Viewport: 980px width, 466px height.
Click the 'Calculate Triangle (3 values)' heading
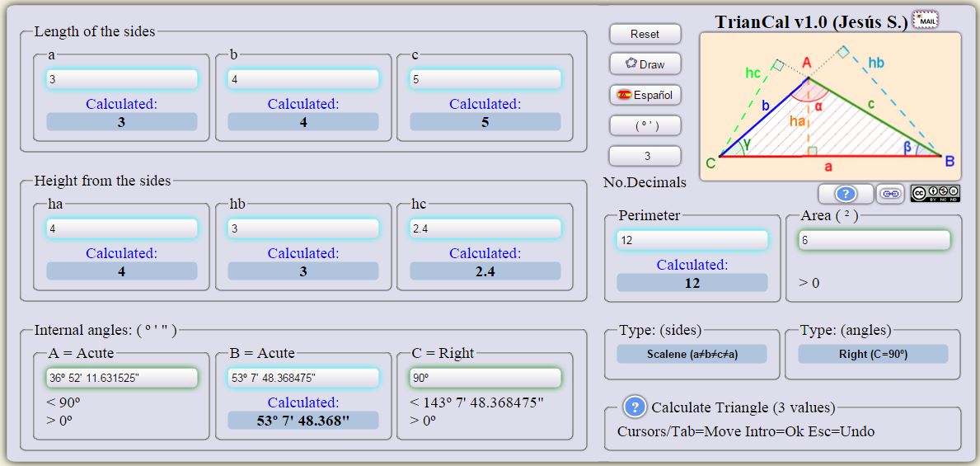pyautogui.click(x=743, y=407)
